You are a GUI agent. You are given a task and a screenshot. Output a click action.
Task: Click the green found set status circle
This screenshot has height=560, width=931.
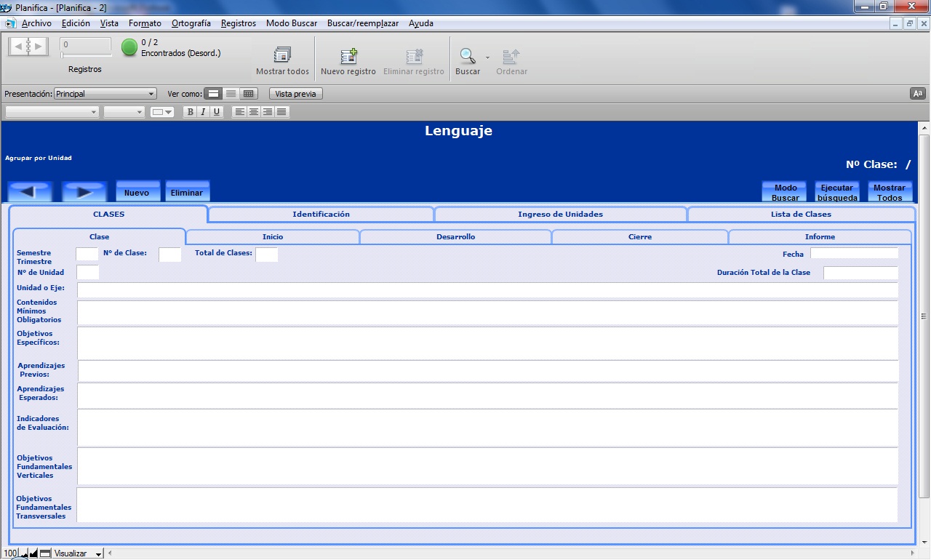(129, 48)
